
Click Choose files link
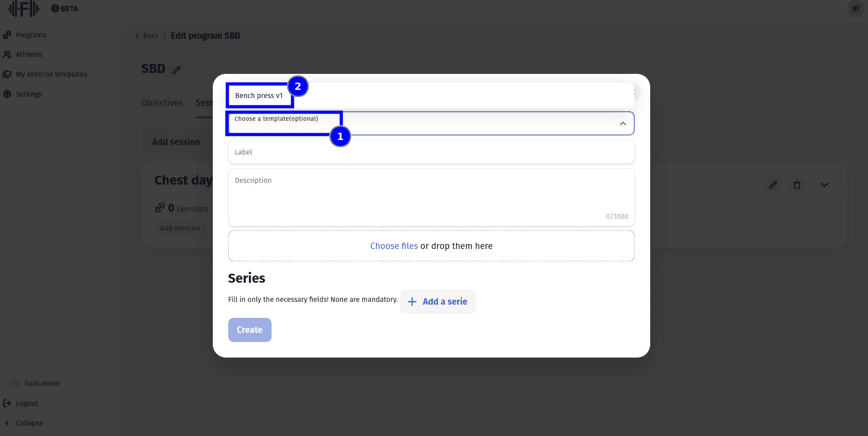(x=394, y=246)
